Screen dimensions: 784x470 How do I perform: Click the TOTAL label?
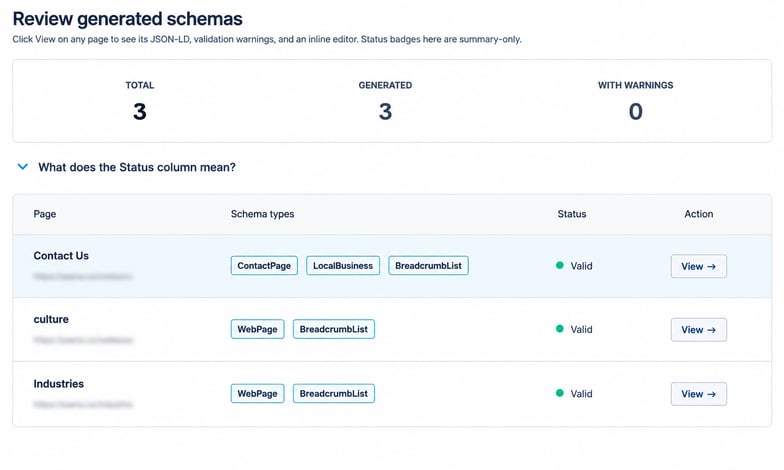tap(140, 85)
